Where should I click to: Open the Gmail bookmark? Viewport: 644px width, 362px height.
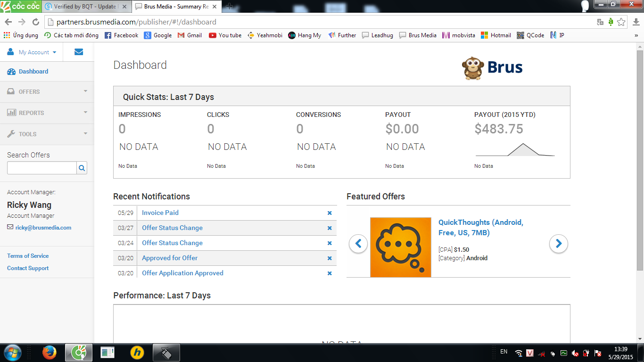tap(190, 35)
